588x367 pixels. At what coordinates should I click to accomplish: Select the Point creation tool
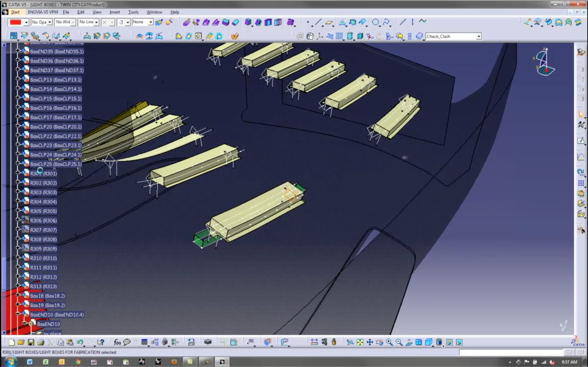point(308,22)
